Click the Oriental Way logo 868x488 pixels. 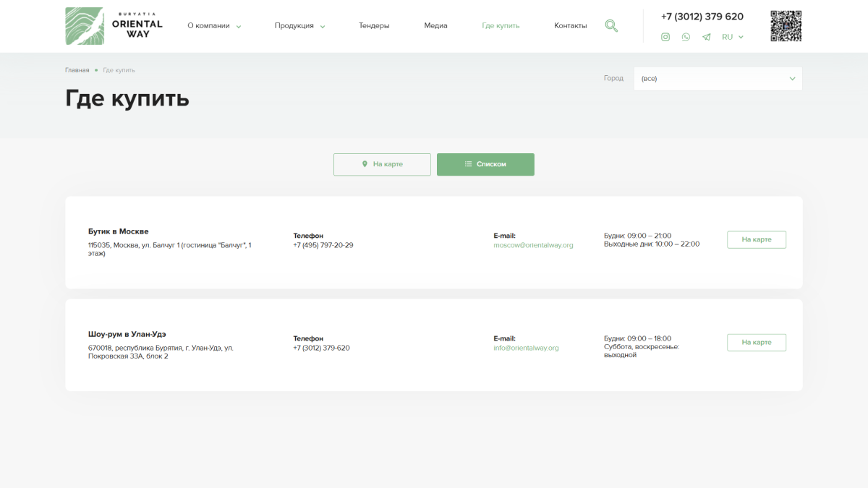pyautogui.click(x=114, y=26)
